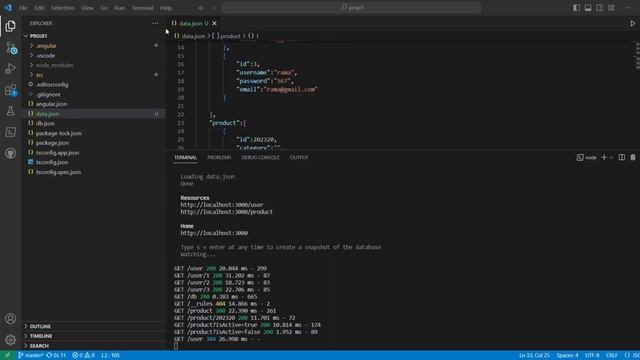
Task: Change line ending via CRLF
Action: (611, 355)
